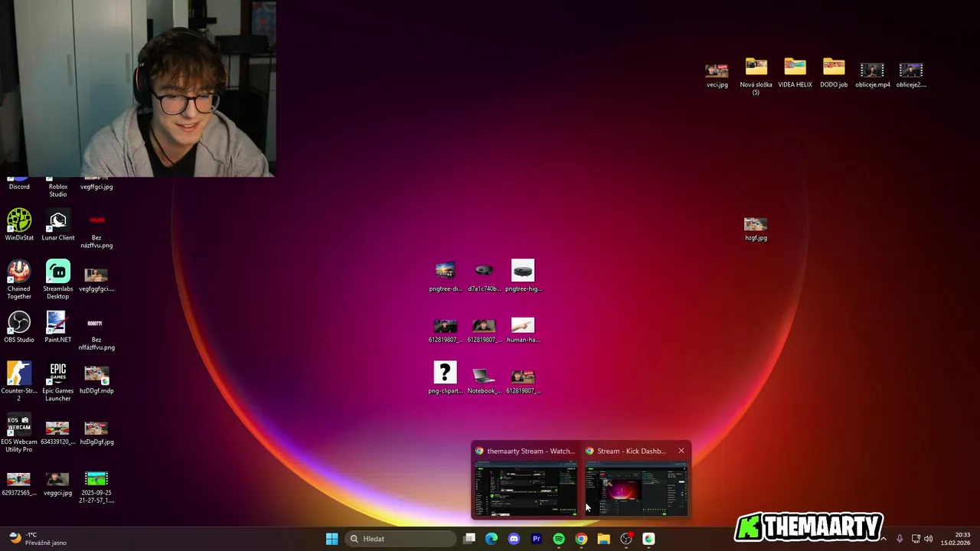Viewport: 980px width, 551px height.
Task: Open Microsoft Edge from the taskbar
Action: (492, 539)
